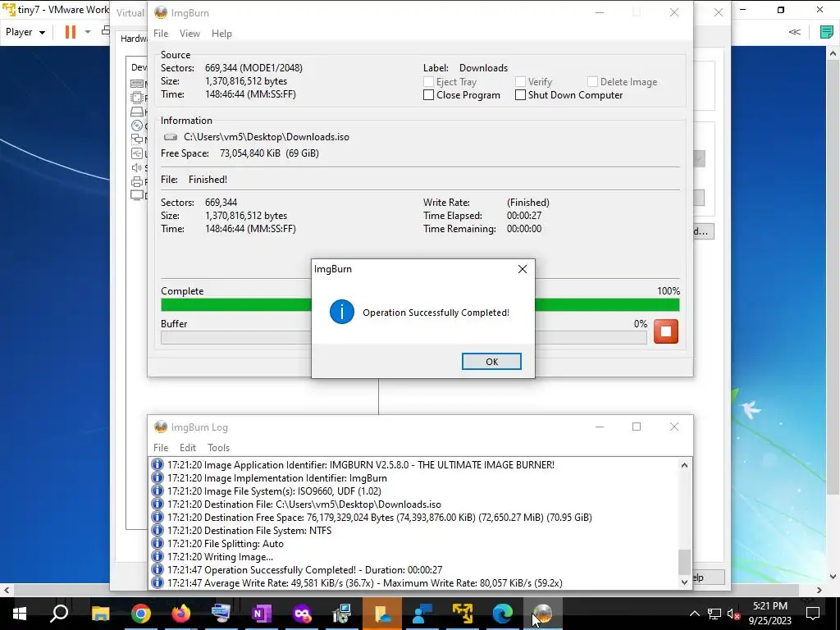Click the muted volume tray icon
840x630 pixels.
click(733, 614)
